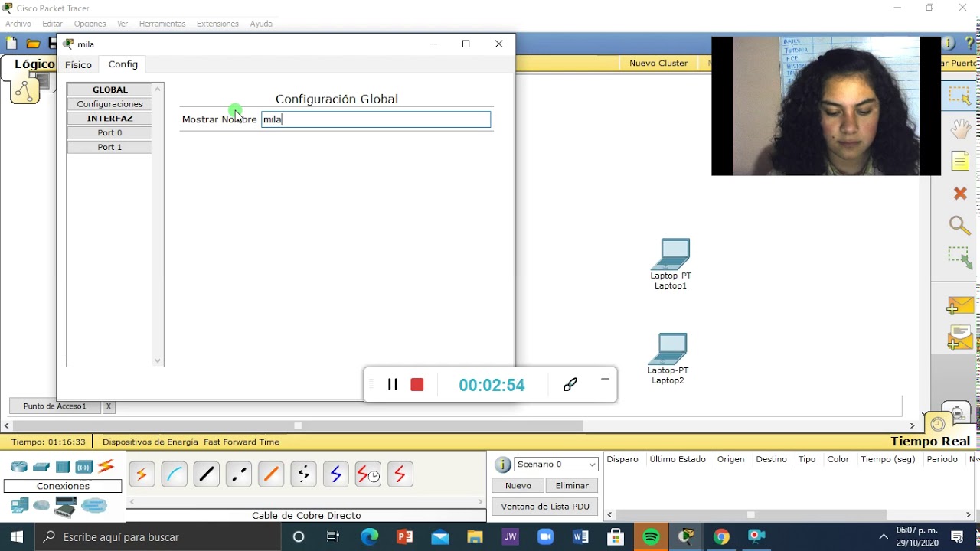
Task: Open the Archivo menu
Action: pyautogui.click(x=18, y=24)
